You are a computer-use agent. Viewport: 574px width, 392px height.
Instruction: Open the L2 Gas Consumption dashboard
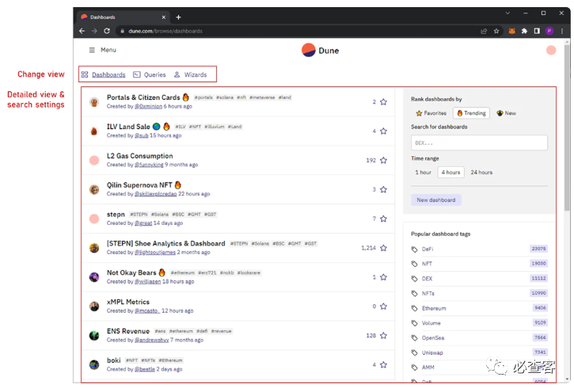click(x=139, y=156)
